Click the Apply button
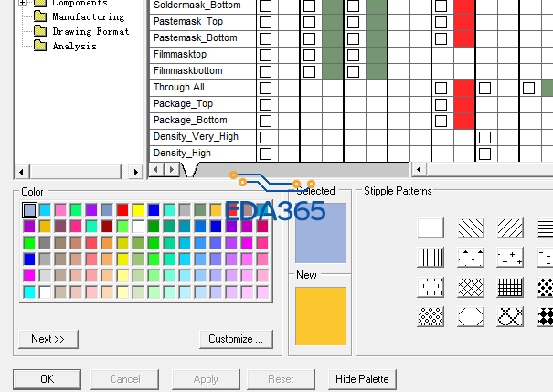553x392 pixels. (x=206, y=379)
